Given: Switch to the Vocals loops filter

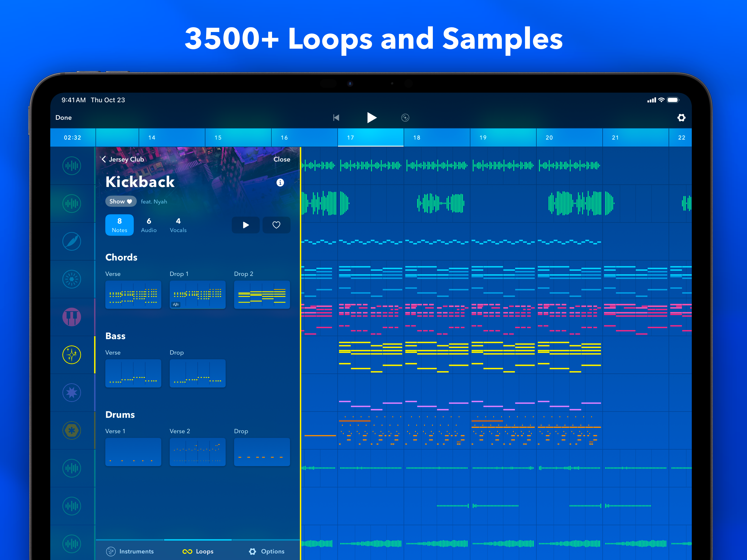Looking at the screenshot, I should 178,225.
